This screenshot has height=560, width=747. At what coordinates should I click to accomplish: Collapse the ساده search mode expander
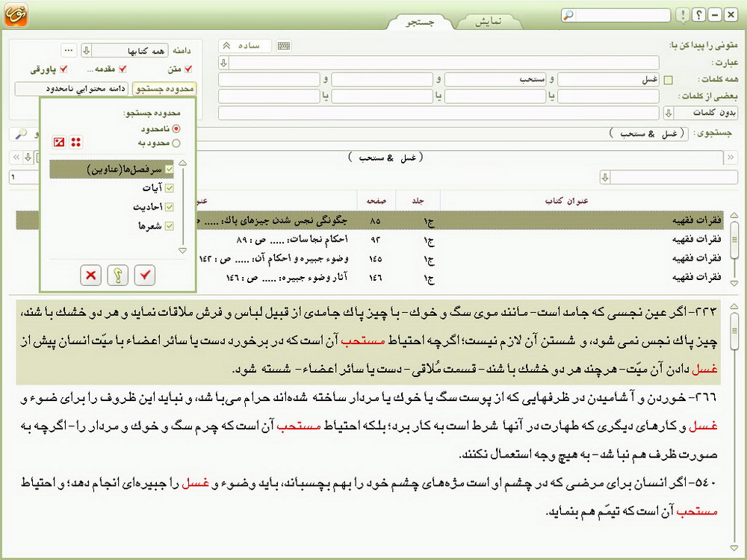click(x=245, y=46)
